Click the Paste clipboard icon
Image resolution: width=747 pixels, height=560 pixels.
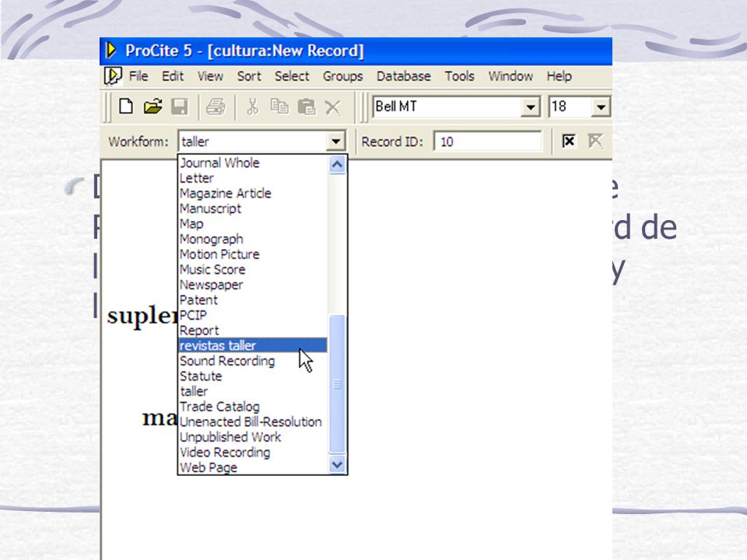[307, 107]
